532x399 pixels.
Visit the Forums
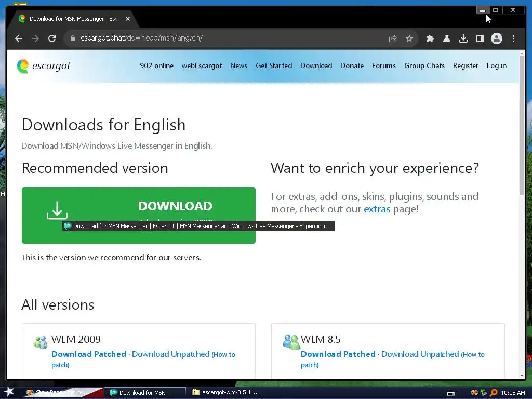click(384, 65)
